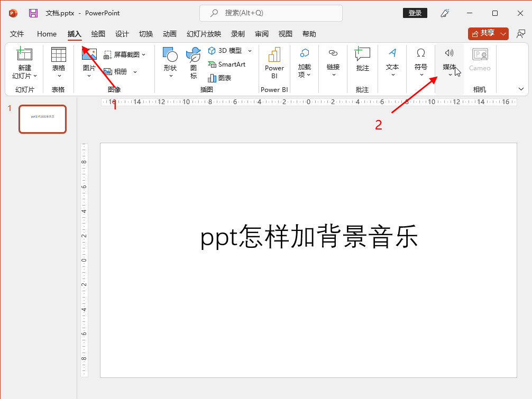Click the New Slide icon
This screenshot has width=532, height=399.
[24, 55]
